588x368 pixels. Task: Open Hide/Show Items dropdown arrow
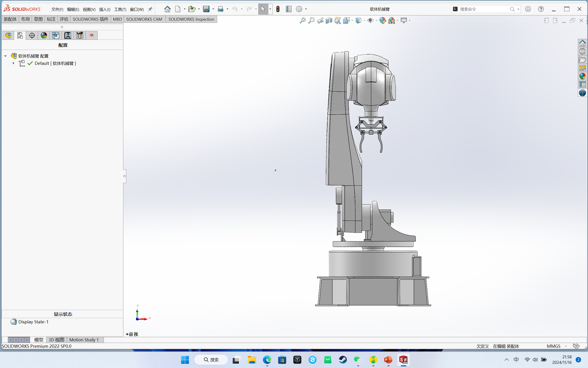tap(376, 20)
